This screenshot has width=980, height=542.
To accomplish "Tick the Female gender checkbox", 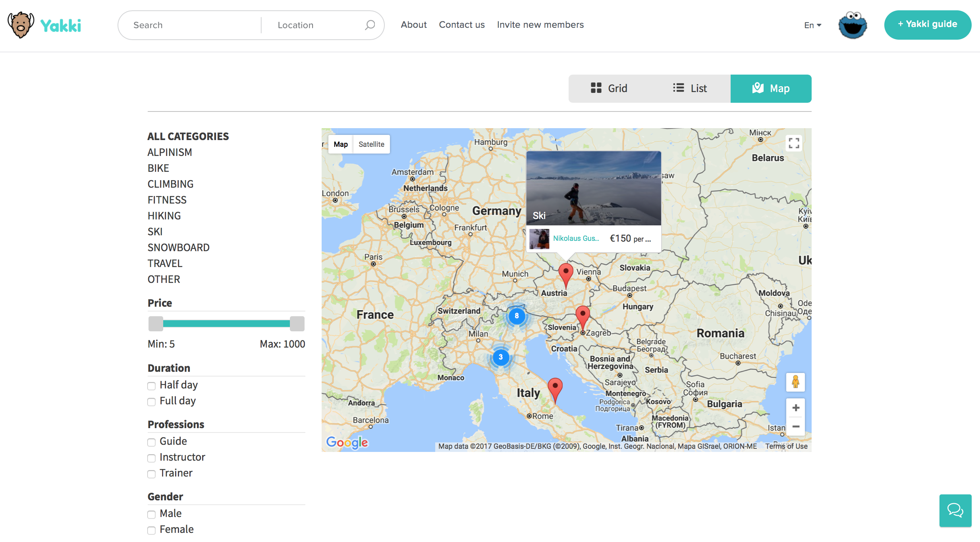I will pos(151,530).
